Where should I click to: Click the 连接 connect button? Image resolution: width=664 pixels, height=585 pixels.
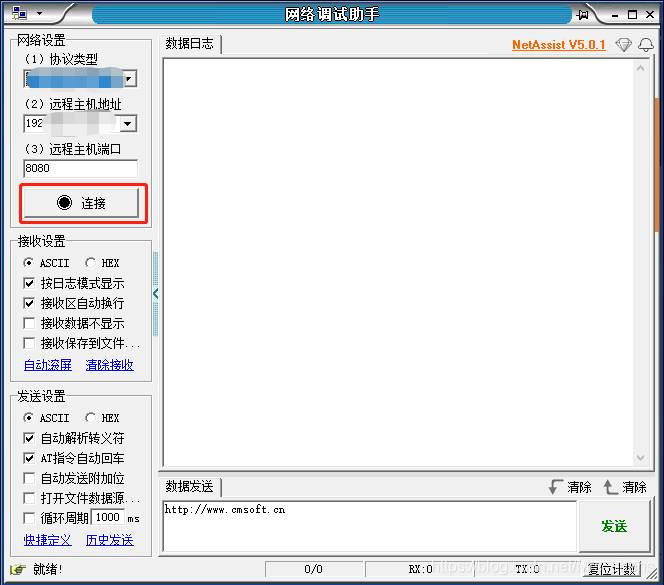tap(81, 203)
